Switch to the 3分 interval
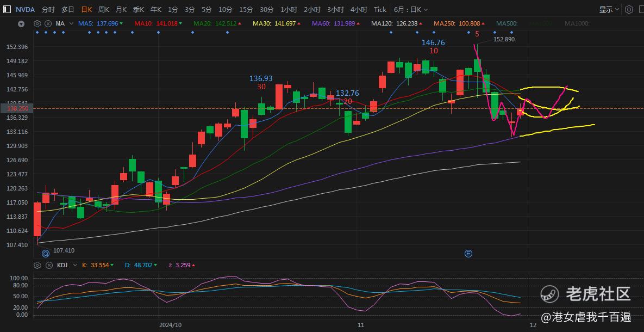644x332 pixels. tap(190, 9)
